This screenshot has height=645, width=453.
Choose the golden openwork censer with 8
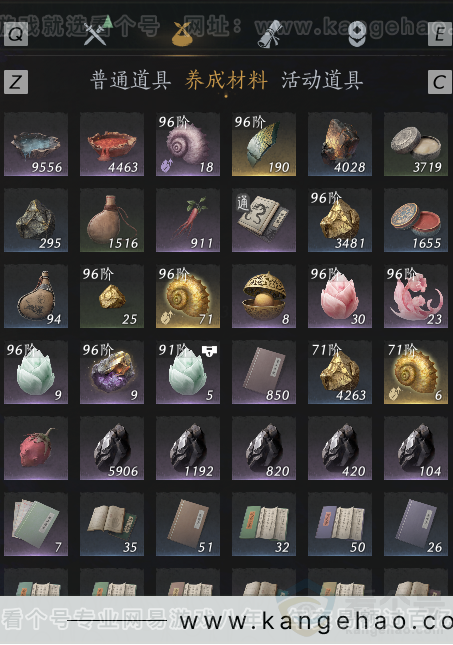(264, 296)
